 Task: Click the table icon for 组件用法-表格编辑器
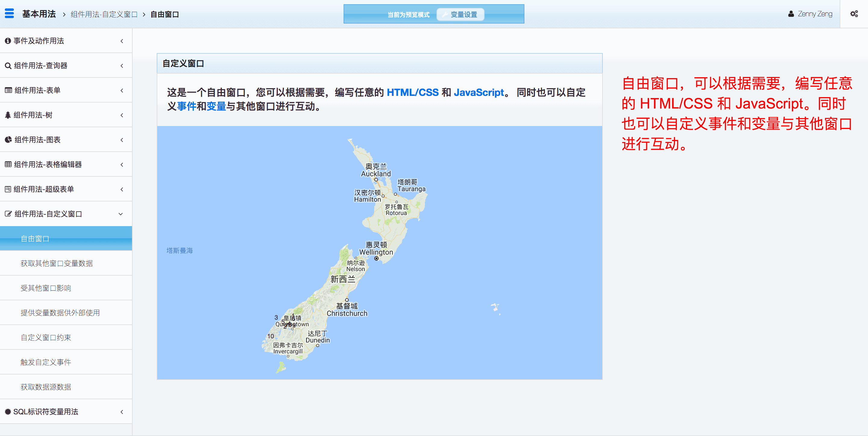click(8, 165)
